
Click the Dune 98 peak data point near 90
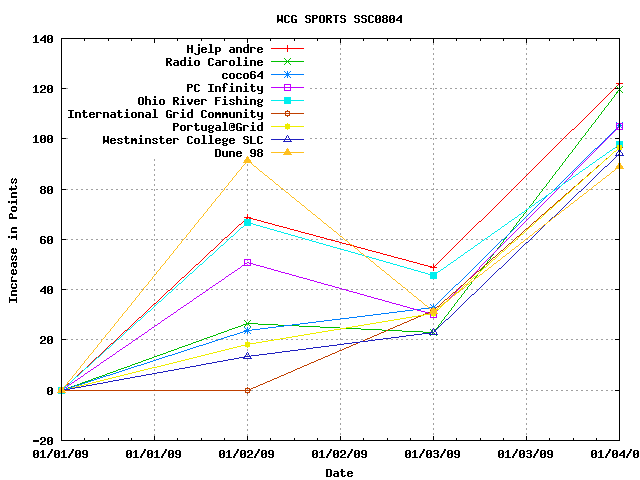click(247, 160)
